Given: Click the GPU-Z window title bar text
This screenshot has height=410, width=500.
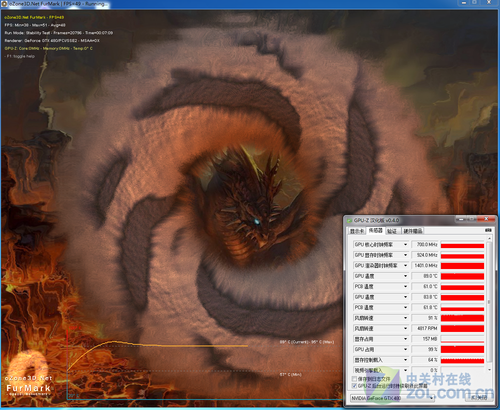Looking at the screenshot, I should (376, 220).
